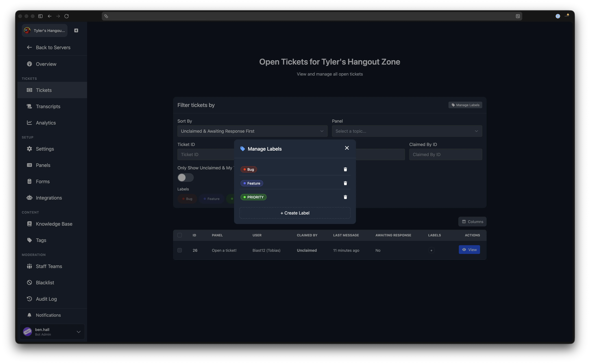Open Transcripts in the sidebar

(52, 106)
